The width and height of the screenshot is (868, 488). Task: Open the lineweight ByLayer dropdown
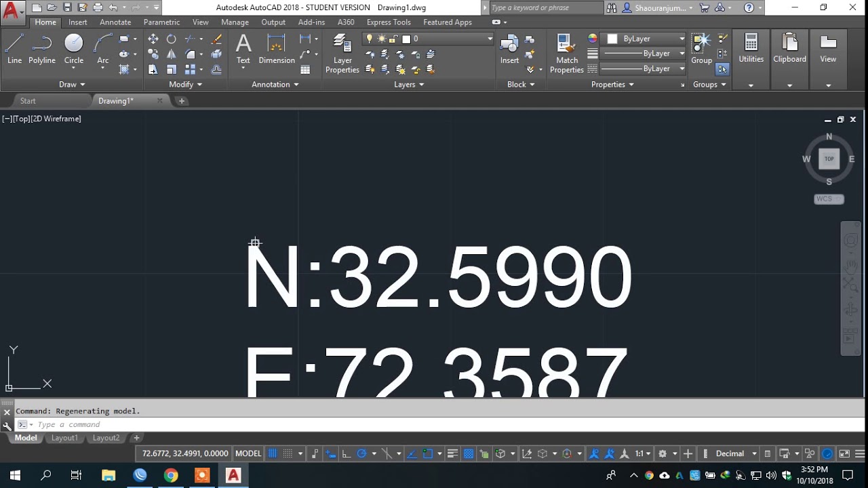click(x=643, y=54)
